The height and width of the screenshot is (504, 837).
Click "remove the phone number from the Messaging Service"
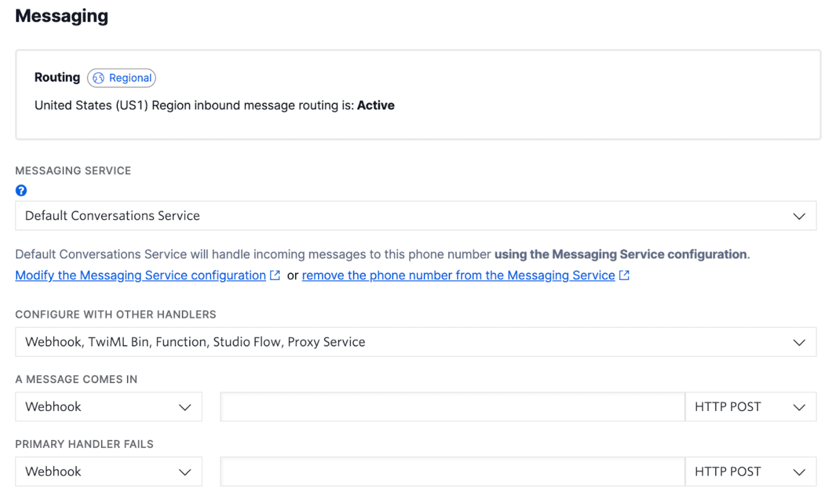pos(457,275)
